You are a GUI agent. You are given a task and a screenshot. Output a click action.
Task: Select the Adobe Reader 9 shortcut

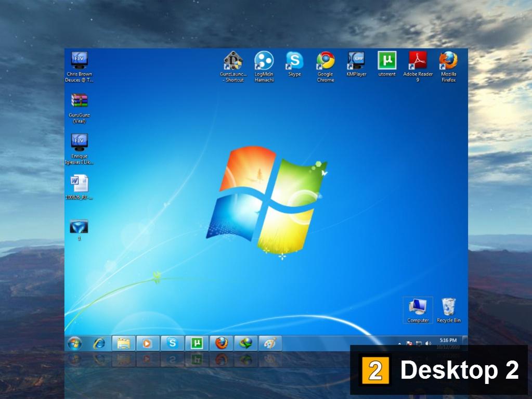tap(418, 67)
